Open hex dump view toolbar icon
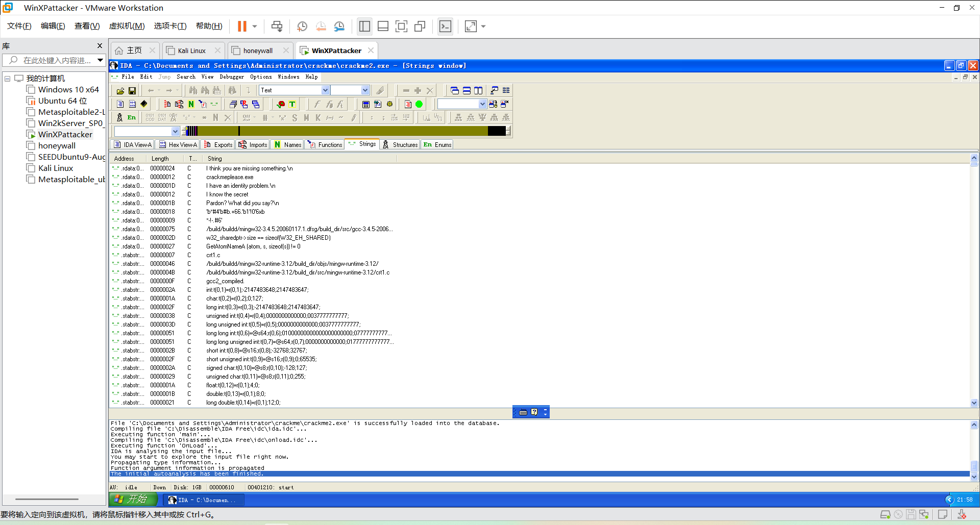Screen dimensions: 980x525 133,104
